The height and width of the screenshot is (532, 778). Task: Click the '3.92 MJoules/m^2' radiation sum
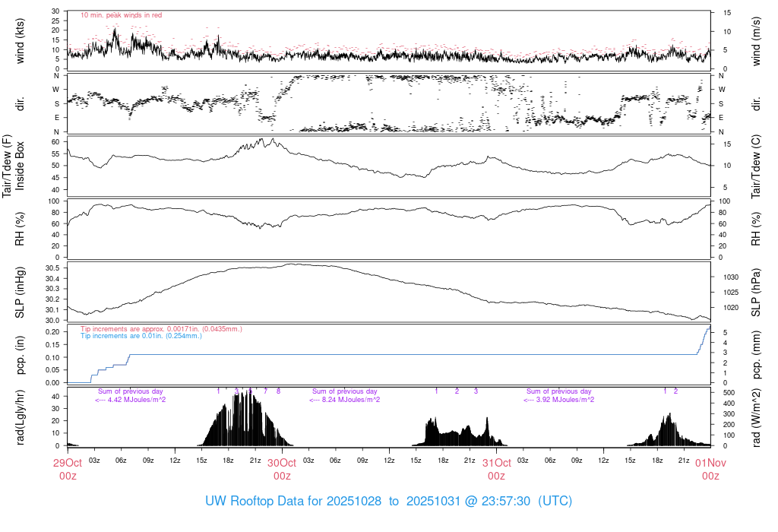pyautogui.click(x=565, y=400)
